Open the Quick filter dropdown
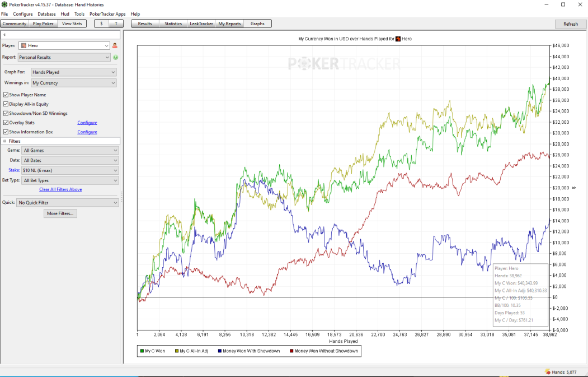Screen dimensions: 588x377 point(68,202)
